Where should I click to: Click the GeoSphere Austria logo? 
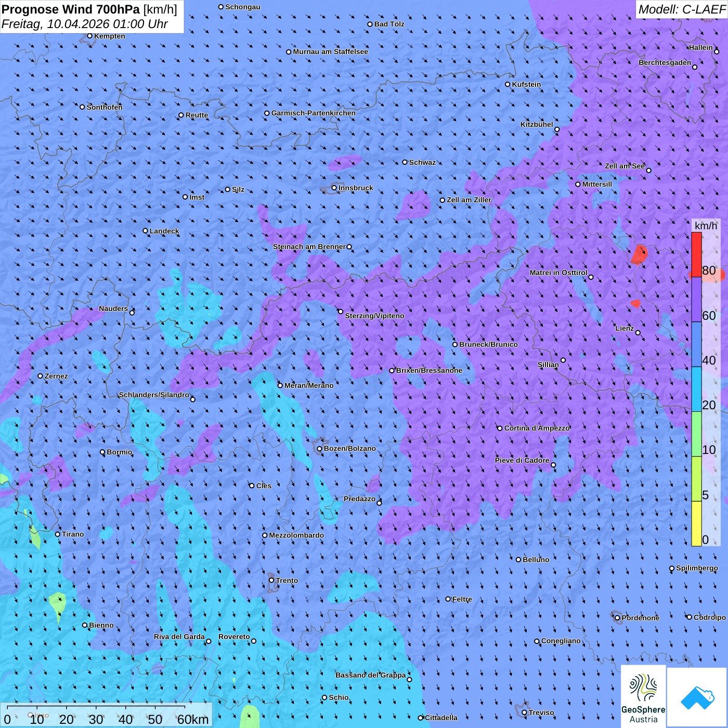[643, 696]
